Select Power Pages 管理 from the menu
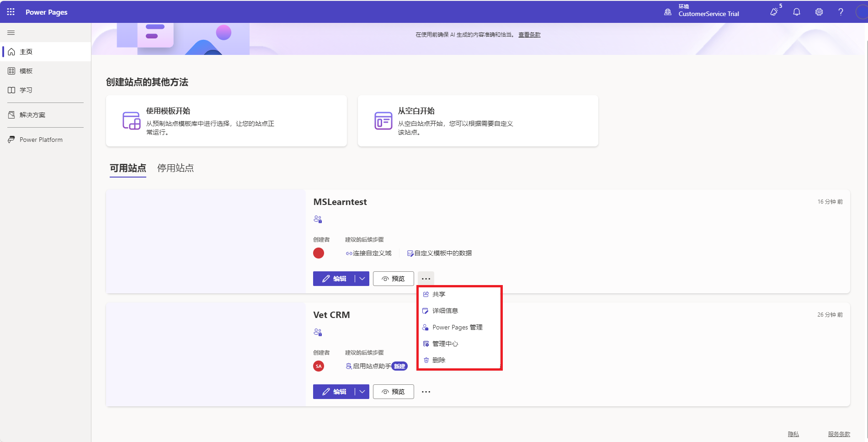Screen dimensions: 868x442 460,327
